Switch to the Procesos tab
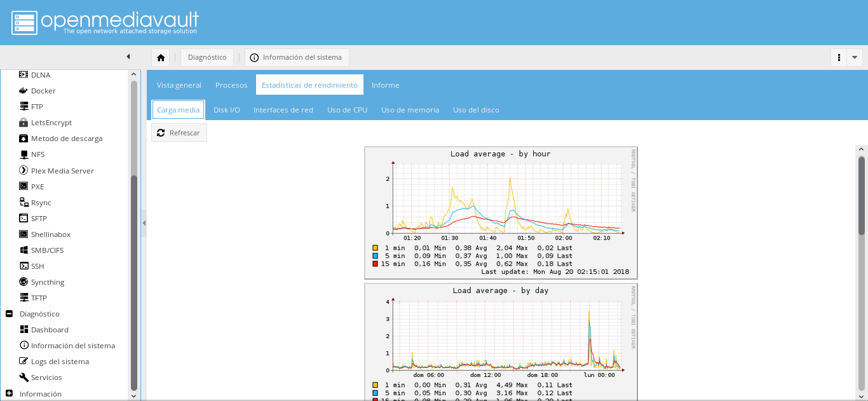 231,85
